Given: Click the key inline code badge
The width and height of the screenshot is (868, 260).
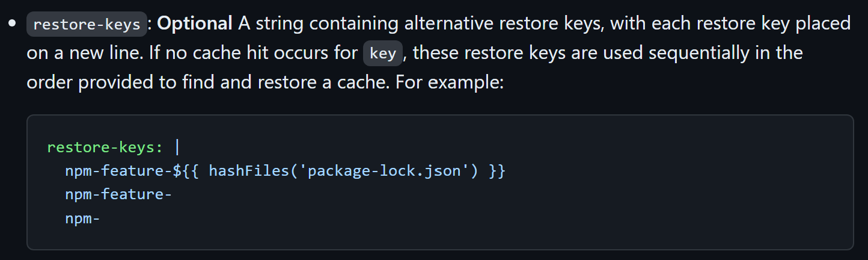Looking at the screenshot, I should pyautogui.click(x=383, y=54).
